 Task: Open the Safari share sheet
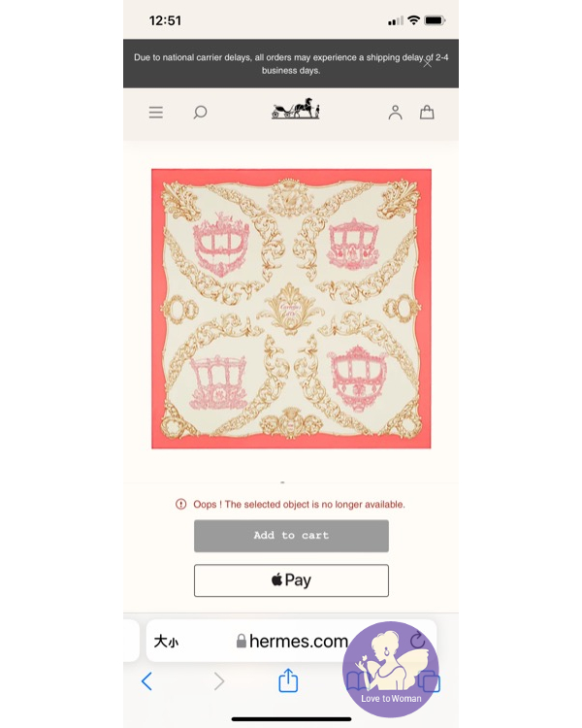[x=288, y=680]
